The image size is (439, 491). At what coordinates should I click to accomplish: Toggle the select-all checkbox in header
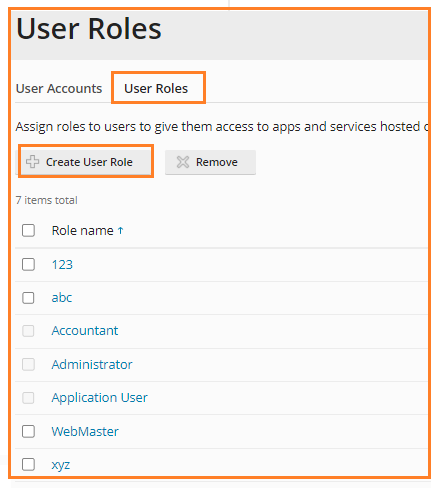pyautogui.click(x=28, y=230)
